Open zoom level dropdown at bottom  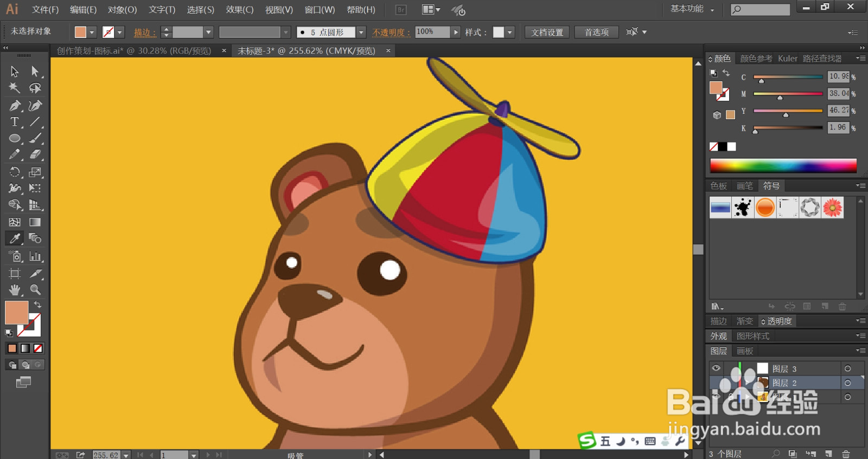(126, 455)
